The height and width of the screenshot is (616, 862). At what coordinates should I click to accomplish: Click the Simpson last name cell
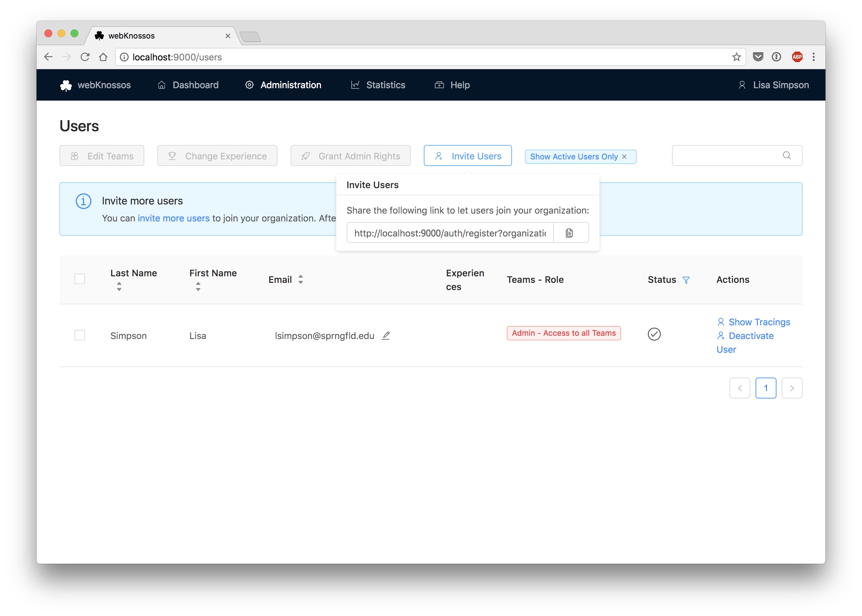pyautogui.click(x=129, y=336)
